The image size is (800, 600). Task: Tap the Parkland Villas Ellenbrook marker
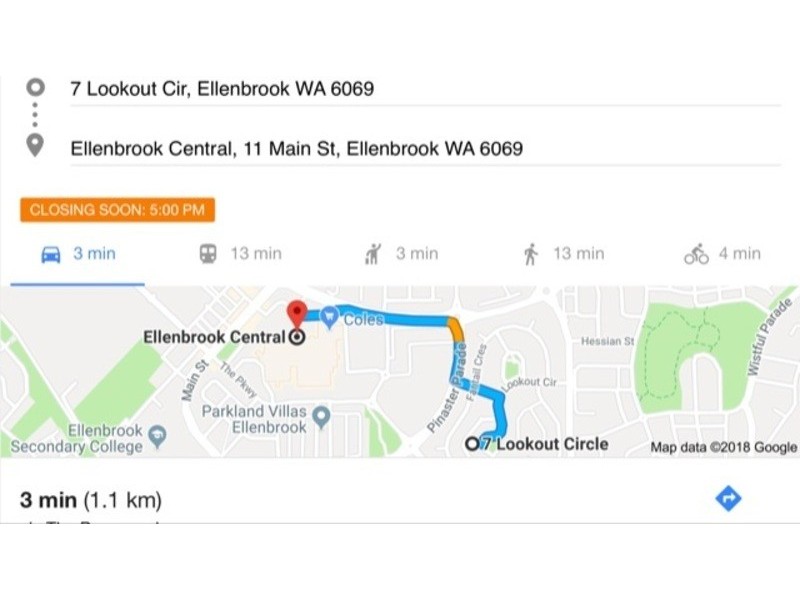coord(322,414)
